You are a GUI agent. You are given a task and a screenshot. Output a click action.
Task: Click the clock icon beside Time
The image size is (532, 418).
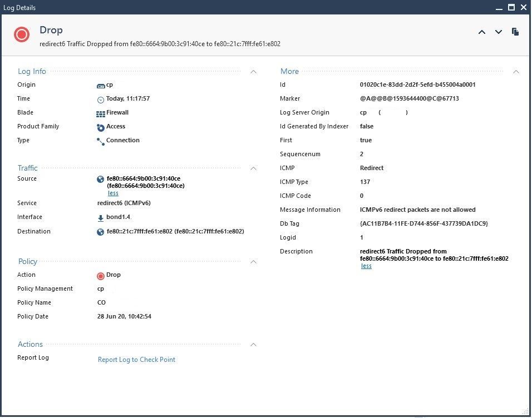101,99
